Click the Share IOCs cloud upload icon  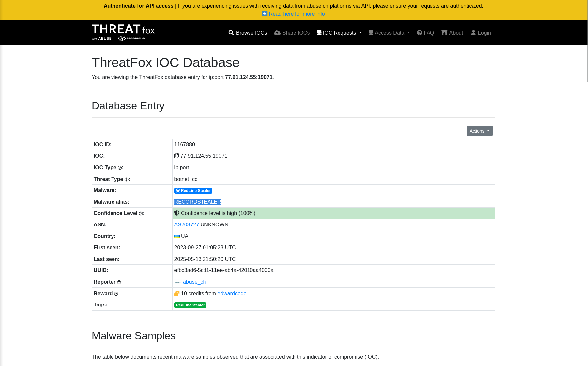point(277,33)
